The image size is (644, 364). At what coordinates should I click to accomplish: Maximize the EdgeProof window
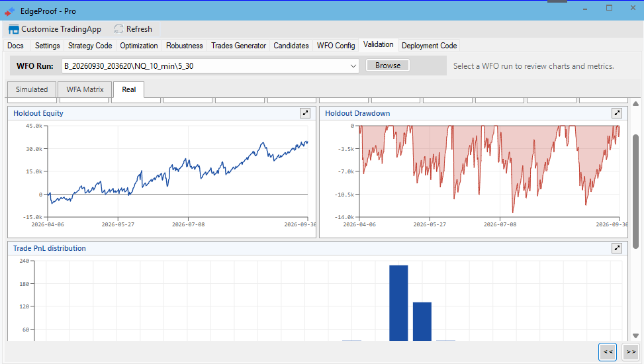click(609, 8)
